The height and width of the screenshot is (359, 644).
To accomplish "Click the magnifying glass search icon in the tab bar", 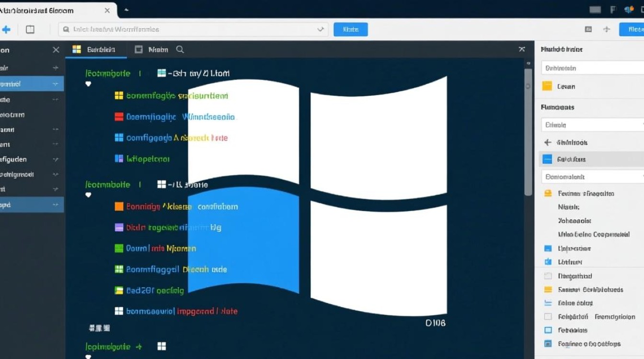I will [x=180, y=49].
